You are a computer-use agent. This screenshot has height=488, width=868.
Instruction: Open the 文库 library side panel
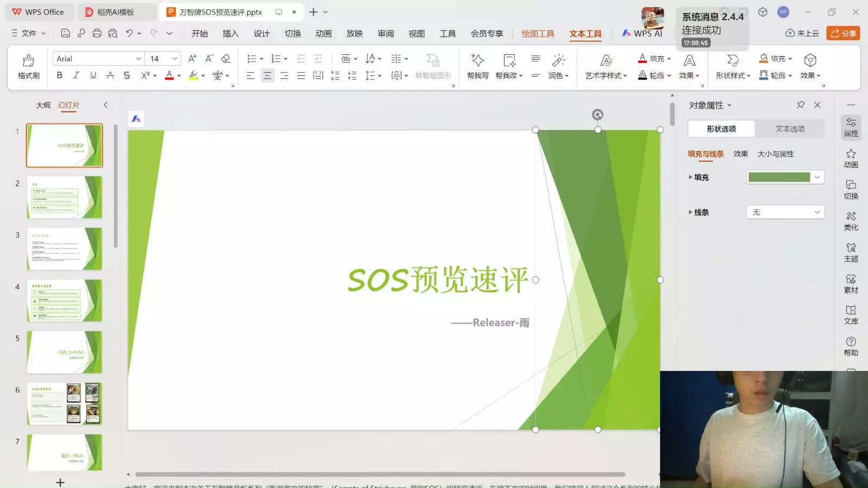[851, 315]
